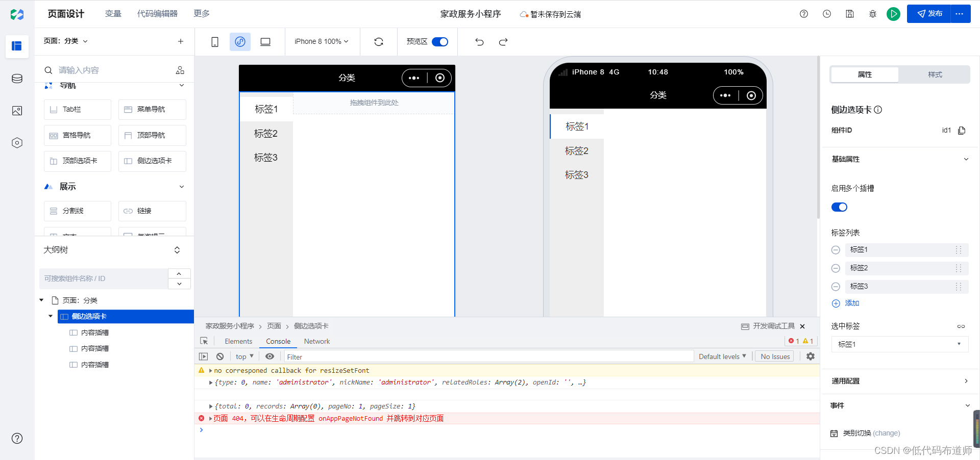Select the mini program view icon
This screenshot has width=980, height=460.
[x=240, y=42]
